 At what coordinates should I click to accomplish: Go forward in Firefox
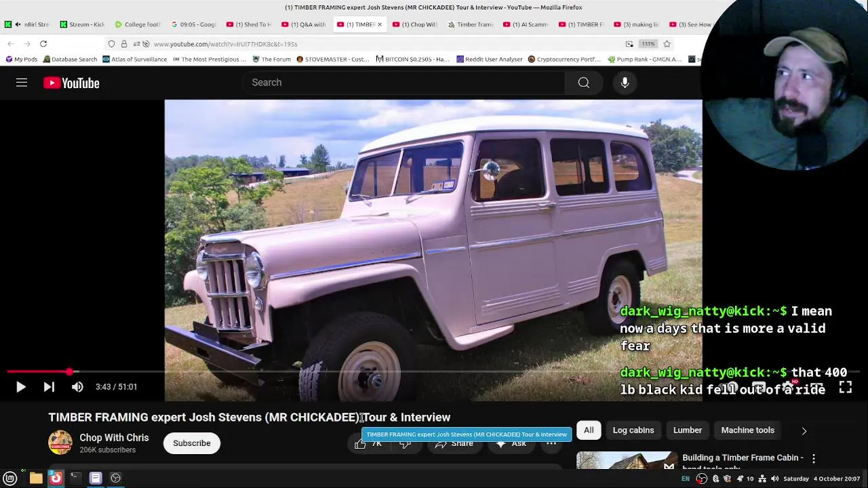[27, 44]
